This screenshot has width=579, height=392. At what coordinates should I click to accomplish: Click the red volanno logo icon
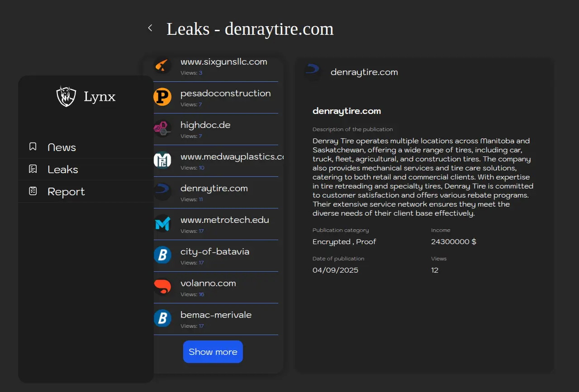162,287
